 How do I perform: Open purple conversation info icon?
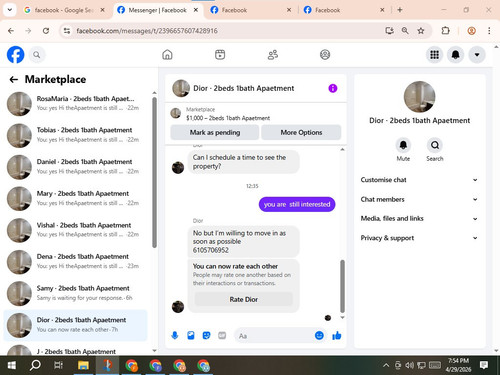pyautogui.click(x=333, y=88)
